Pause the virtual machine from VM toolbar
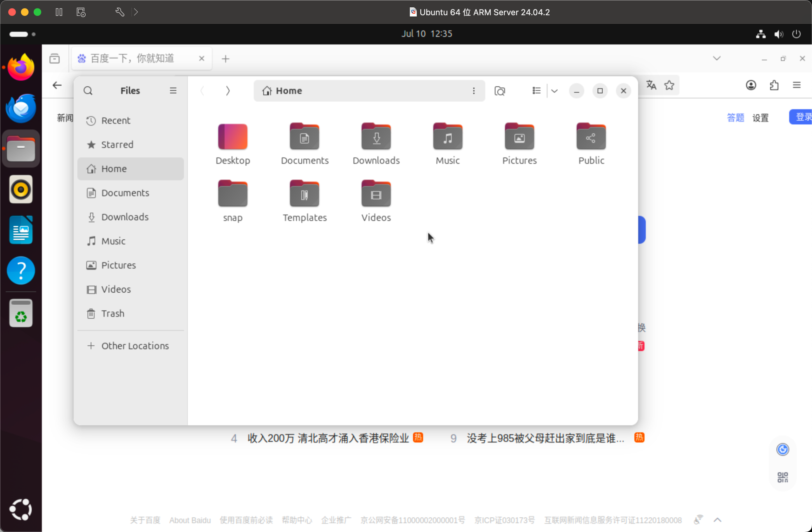Screen dimensions: 812x532 point(59,12)
